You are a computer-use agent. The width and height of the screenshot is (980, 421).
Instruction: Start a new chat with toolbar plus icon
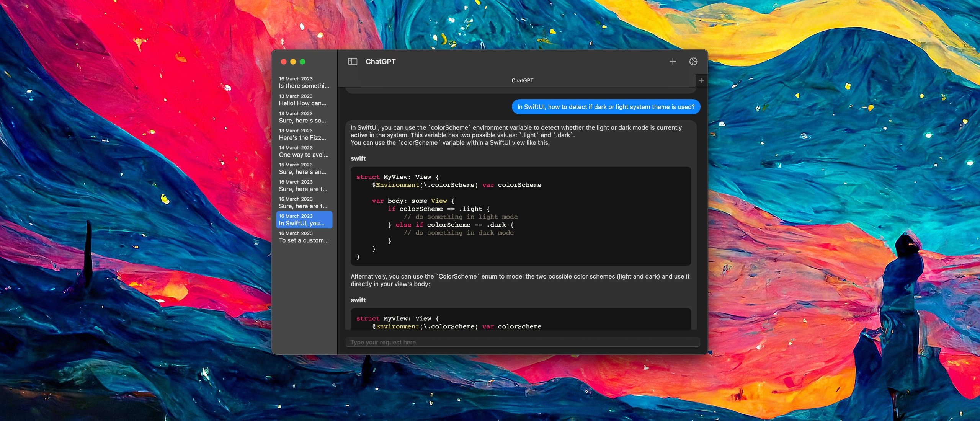click(673, 62)
